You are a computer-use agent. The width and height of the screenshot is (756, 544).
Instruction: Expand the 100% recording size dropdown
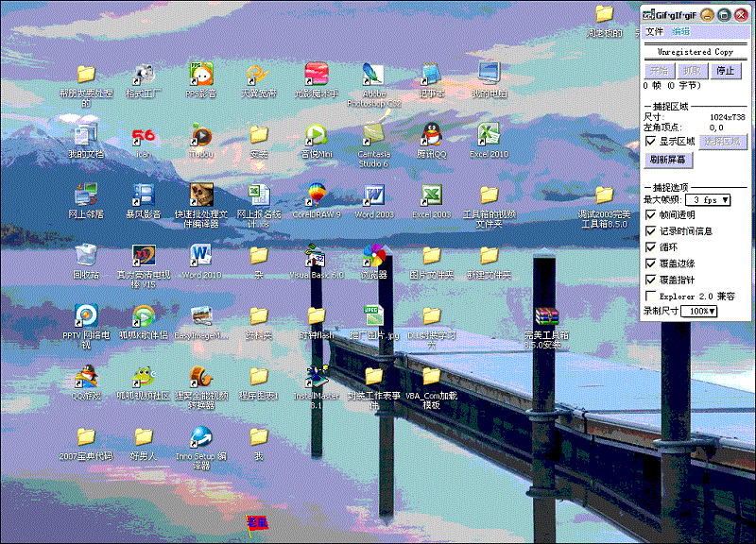700,311
